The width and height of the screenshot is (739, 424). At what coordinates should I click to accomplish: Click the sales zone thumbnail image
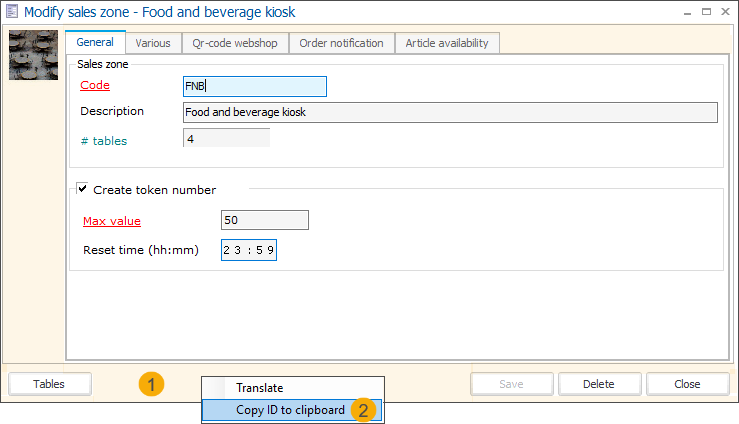[x=33, y=55]
